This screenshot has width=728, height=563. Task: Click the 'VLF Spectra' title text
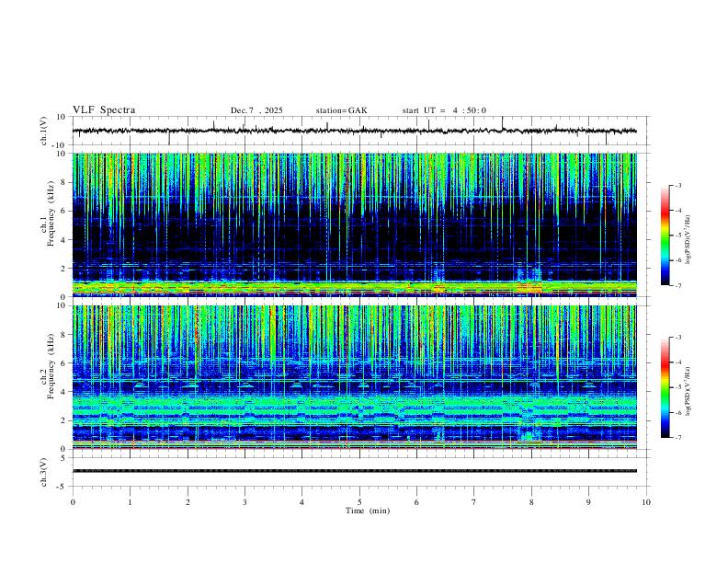click(x=104, y=110)
